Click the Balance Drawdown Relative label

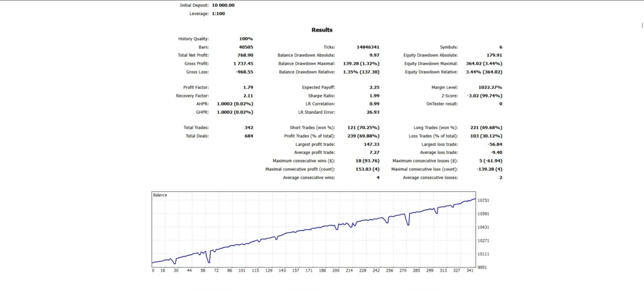[307, 72]
